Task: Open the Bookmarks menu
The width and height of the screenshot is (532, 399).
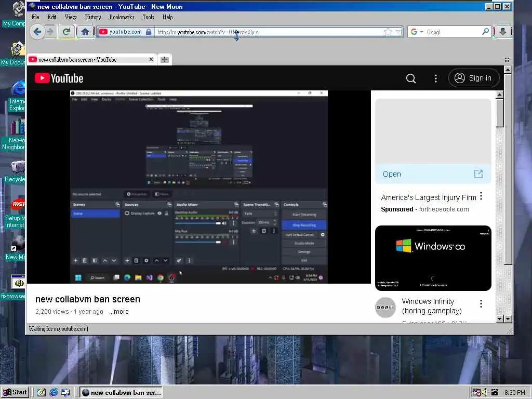Action: click(x=122, y=17)
